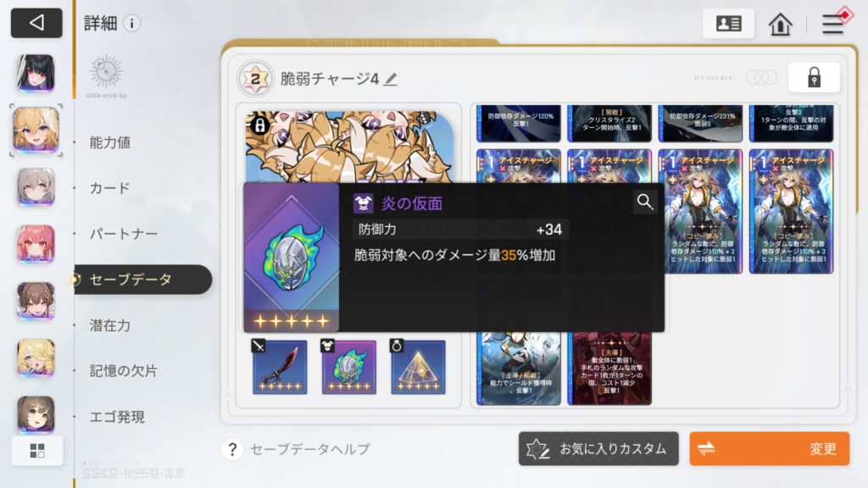The image size is (868, 488).
Task: Select the red sword weapon equipment slot
Action: pyautogui.click(x=280, y=367)
